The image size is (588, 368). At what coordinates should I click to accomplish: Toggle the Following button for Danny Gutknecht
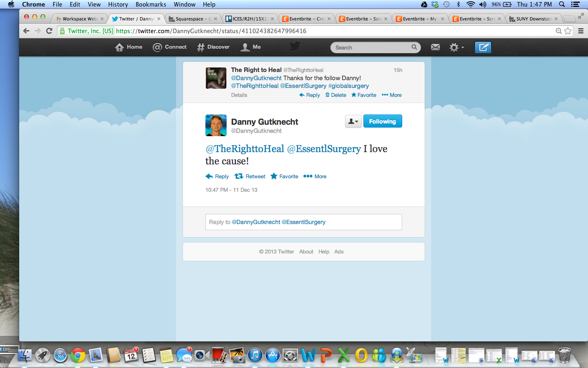coord(383,121)
